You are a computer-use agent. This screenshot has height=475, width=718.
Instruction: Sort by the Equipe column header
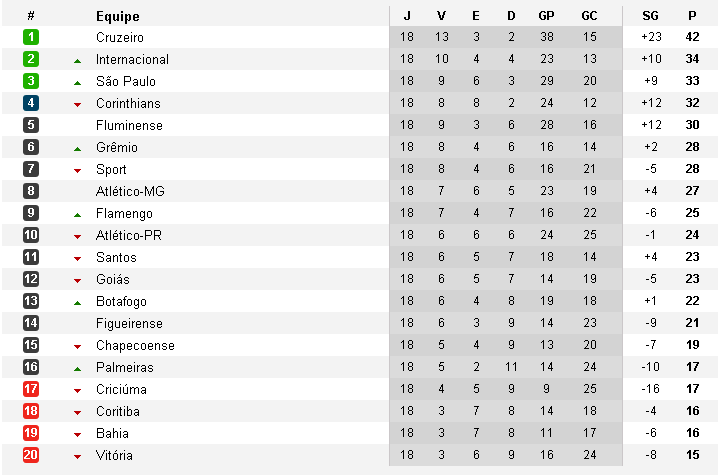click(x=118, y=16)
